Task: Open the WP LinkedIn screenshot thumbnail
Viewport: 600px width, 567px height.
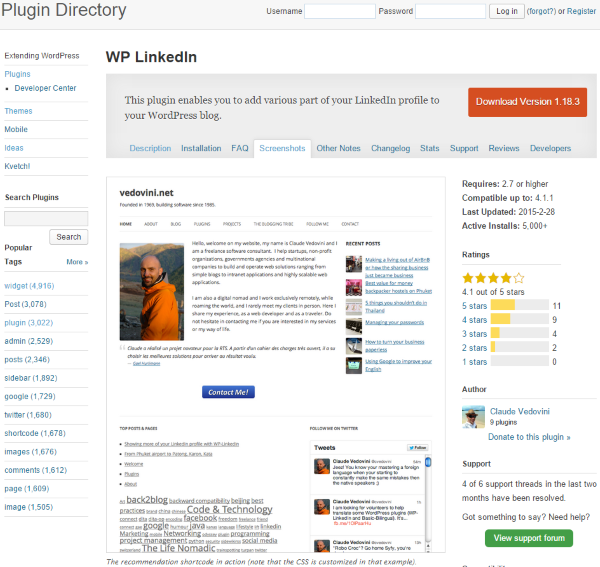Action: click(x=276, y=365)
